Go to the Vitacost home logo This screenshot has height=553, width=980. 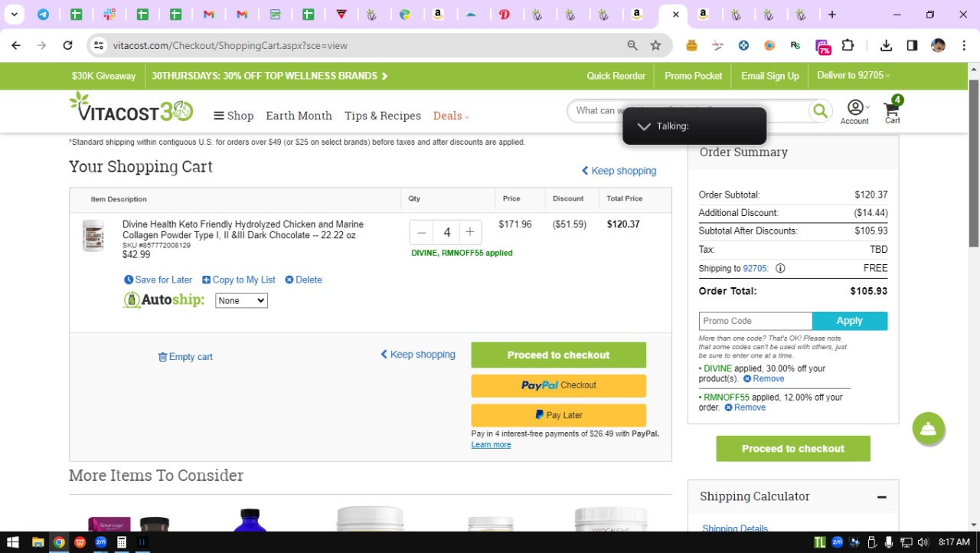click(131, 108)
